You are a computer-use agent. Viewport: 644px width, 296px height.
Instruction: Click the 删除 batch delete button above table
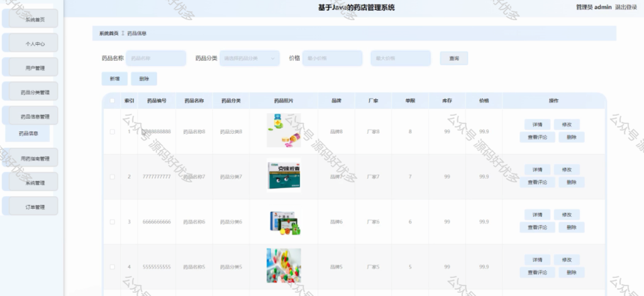pos(144,79)
